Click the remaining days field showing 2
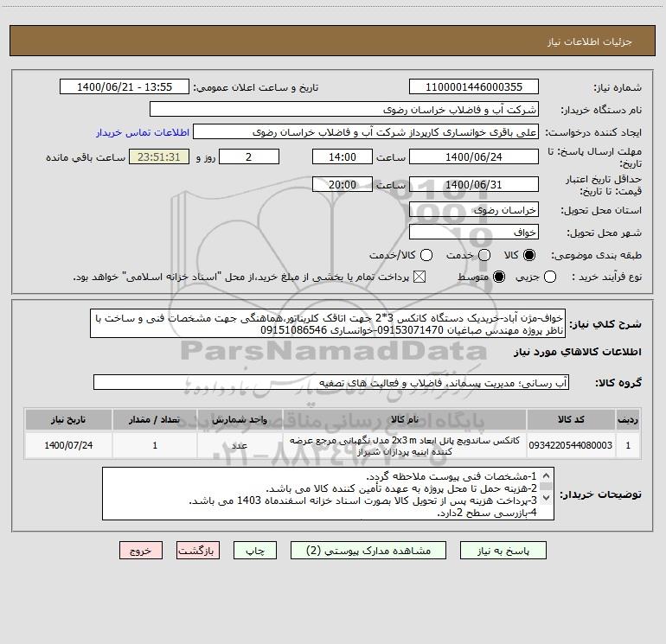666x644 pixels. (249, 157)
